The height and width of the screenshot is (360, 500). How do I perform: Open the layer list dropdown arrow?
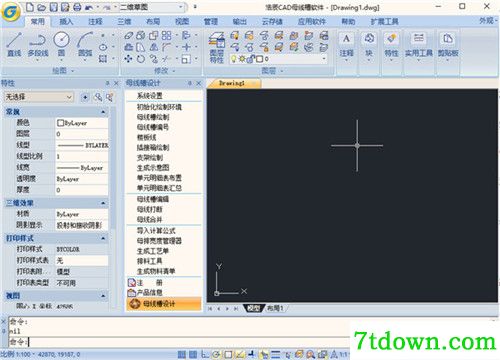click(323, 59)
